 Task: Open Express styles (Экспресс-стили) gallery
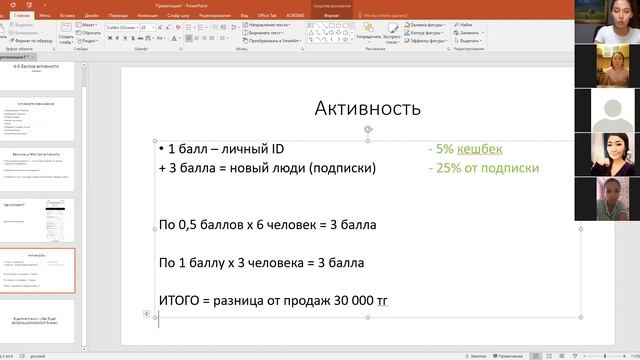pyautogui.click(x=393, y=33)
